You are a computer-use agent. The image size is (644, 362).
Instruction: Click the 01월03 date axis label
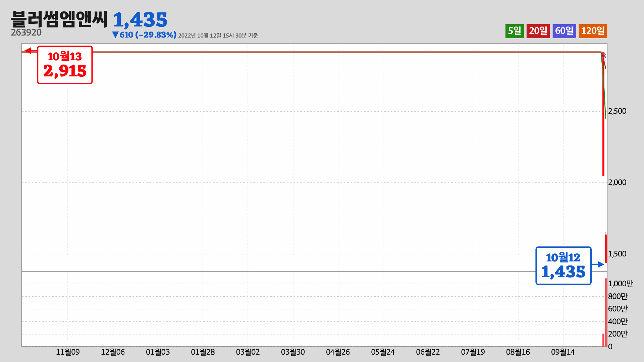[x=158, y=352]
